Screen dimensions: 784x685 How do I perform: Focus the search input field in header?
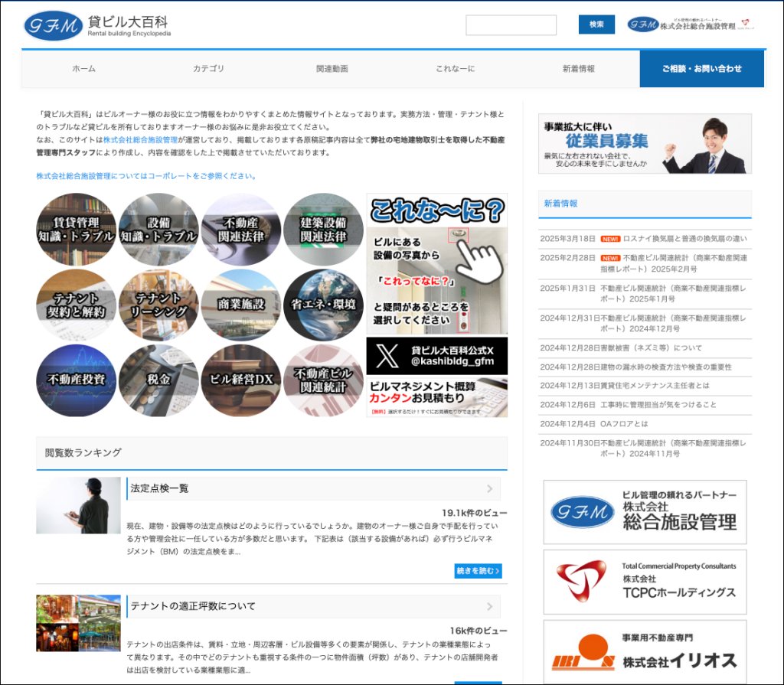[511, 25]
